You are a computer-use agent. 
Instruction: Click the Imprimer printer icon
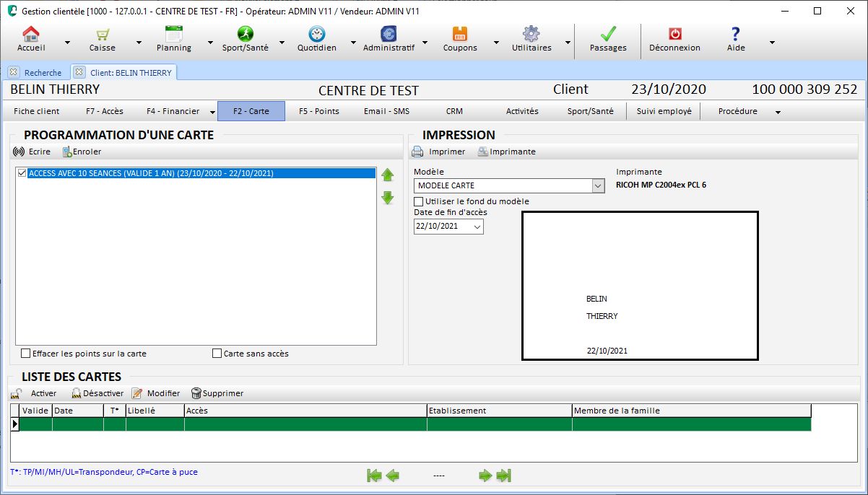tap(417, 152)
